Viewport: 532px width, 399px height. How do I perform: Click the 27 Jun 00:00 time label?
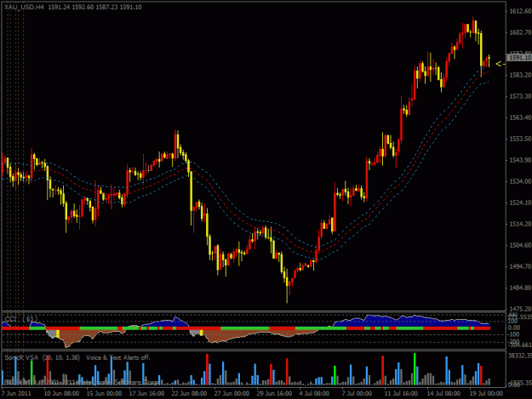pyautogui.click(x=232, y=394)
